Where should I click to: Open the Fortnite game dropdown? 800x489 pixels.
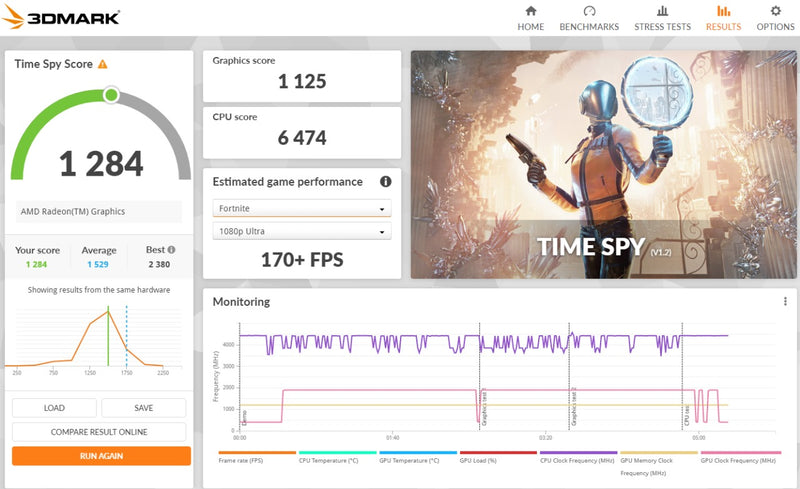tap(302, 208)
